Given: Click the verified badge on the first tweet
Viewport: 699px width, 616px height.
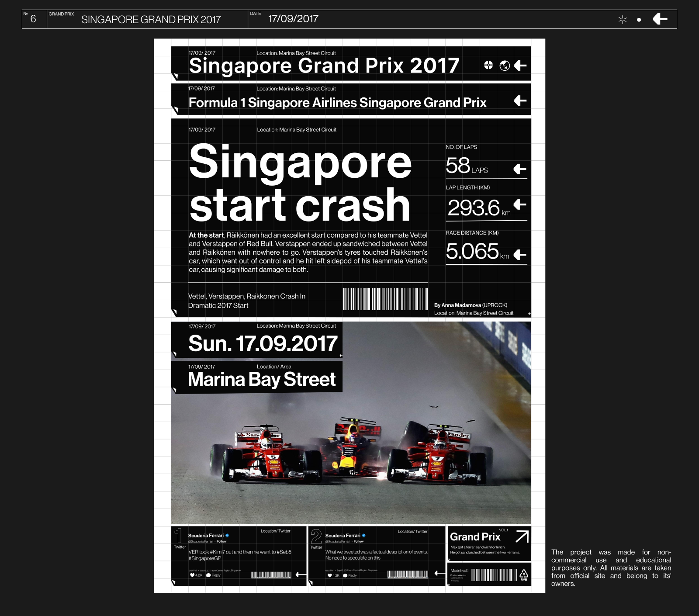Looking at the screenshot, I should pos(227,535).
